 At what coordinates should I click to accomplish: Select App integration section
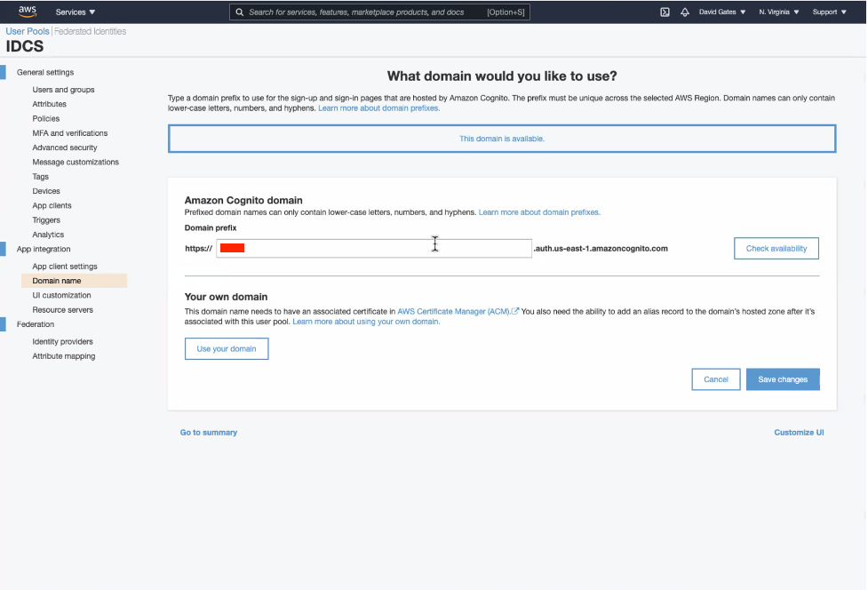(44, 249)
